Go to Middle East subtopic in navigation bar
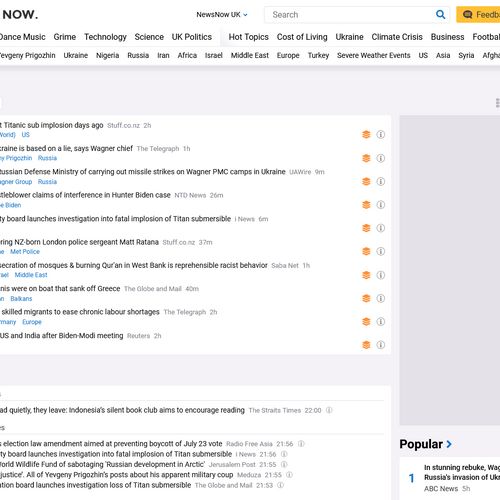Screen dimensions: 500x500 tap(250, 55)
